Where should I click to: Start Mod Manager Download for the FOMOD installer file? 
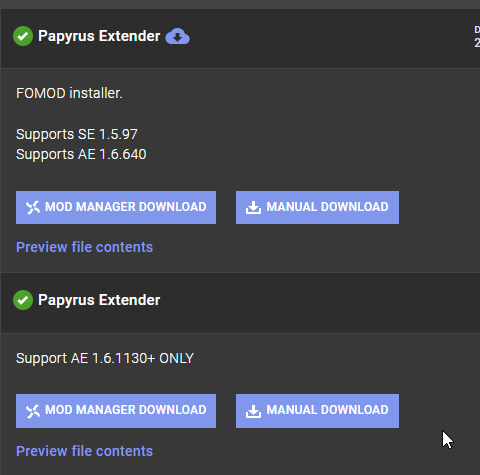click(x=116, y=207)
